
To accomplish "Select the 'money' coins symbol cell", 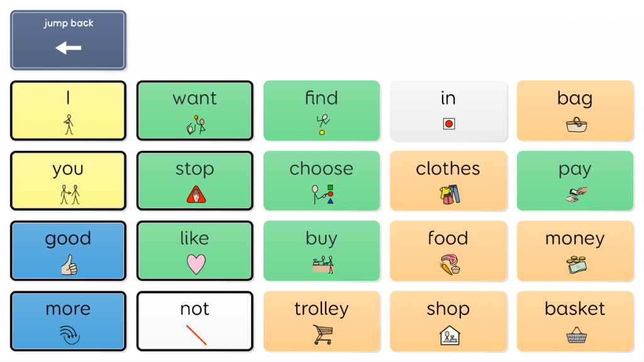I will click(x=575, y=251).
